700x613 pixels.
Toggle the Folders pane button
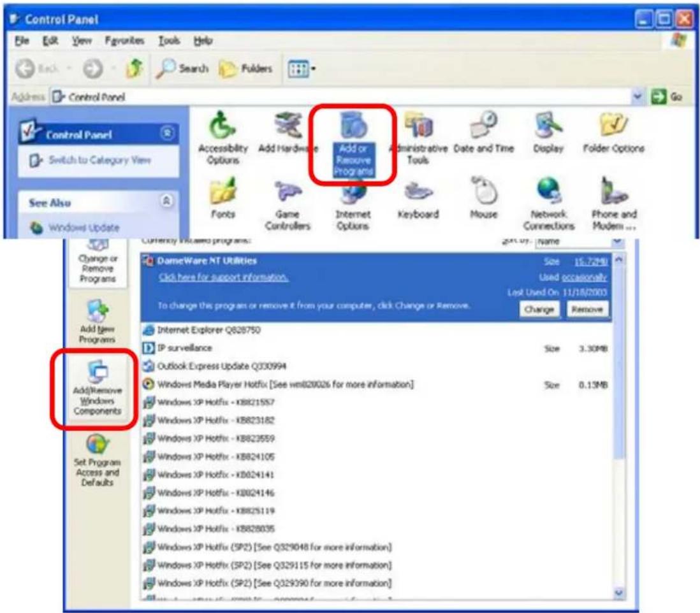point(246,69)
